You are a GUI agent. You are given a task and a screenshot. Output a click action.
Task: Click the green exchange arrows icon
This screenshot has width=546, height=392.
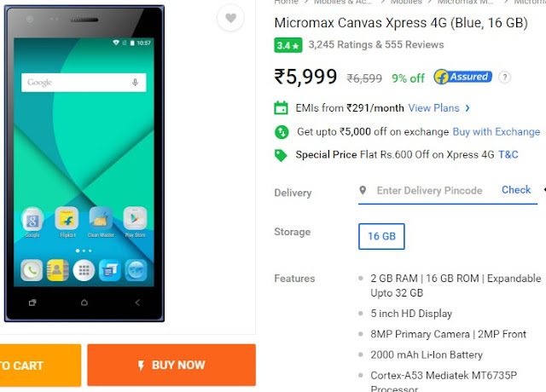(282, 132)
